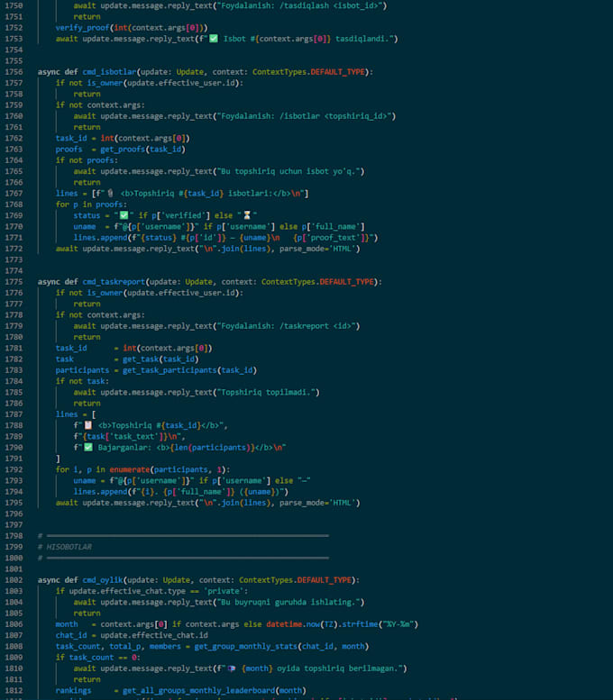The width and height of the screenshot is (613, 700).
Task: Click the return statement on line 1761
Action: coord(87,127)
